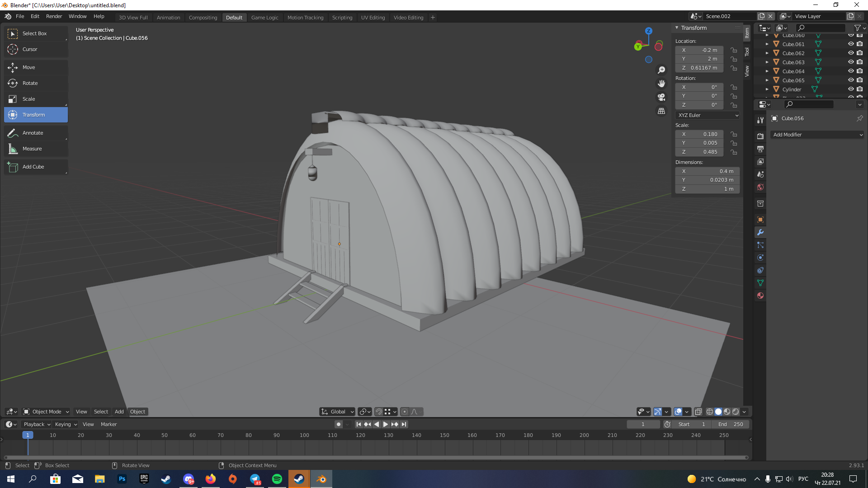Switch to orthographic grid view icon
Image resolution: width=868 pixels, height=488 pixels.
pos(661,111)
